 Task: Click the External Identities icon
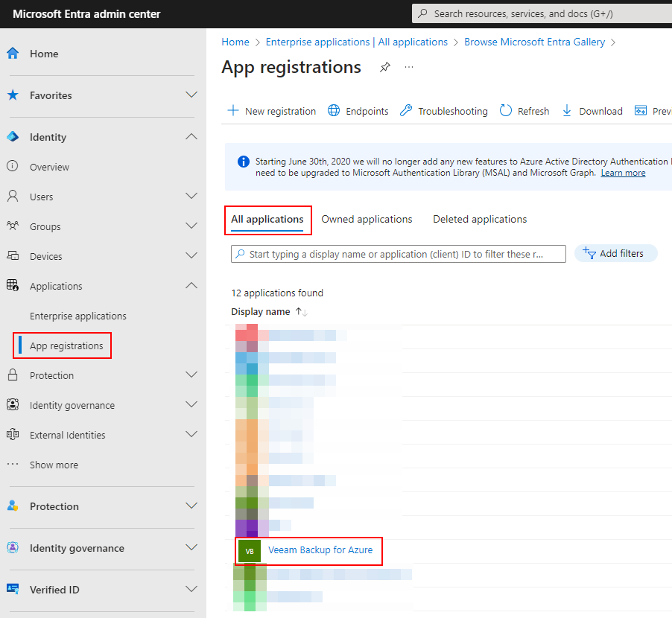coord(13,434)
